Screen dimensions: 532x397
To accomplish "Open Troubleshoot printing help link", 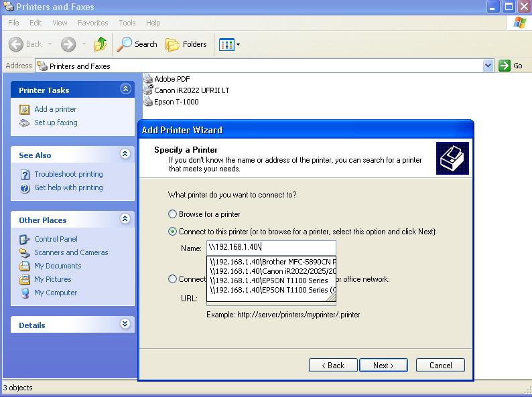I will pyautogui.click(x=68, y=174).
